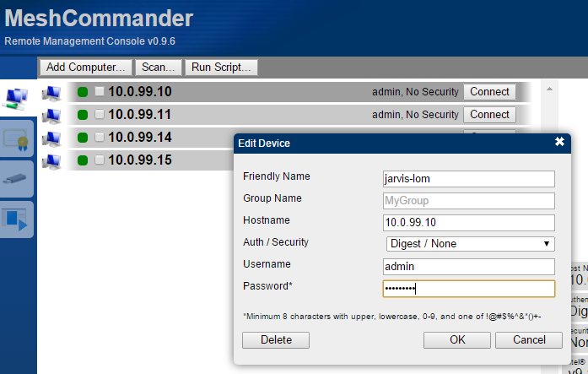The image size is (588, 374).
Task: Click 'admin, No Security' text for 10.0.99.11
Action: [415, 115]
